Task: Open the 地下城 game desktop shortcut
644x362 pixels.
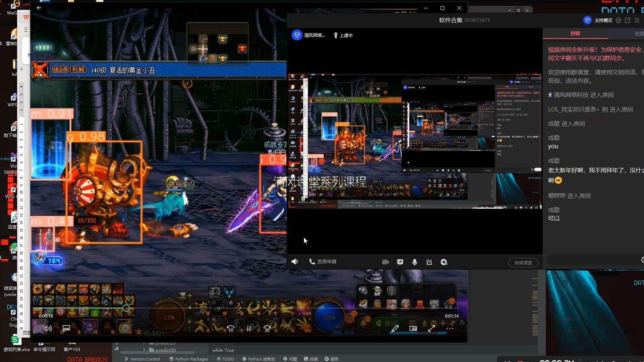Action: coord(11,130)
